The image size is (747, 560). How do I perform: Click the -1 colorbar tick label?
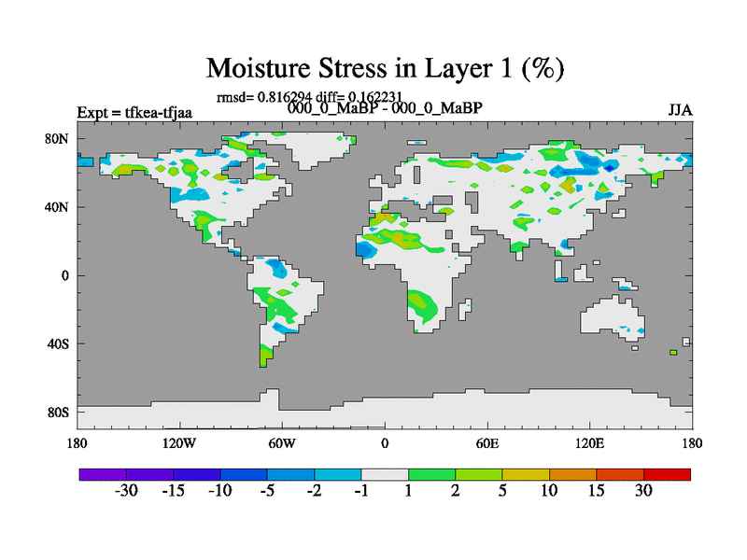pos(361,491)
